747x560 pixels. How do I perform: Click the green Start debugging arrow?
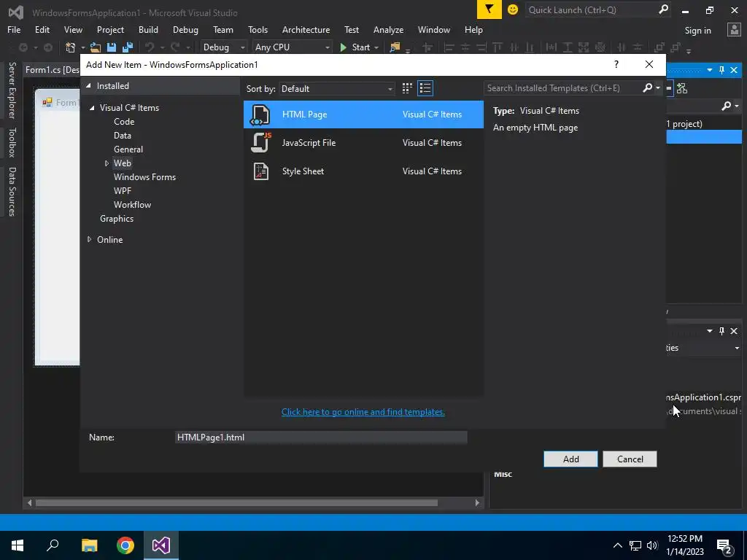pos(343,47)
